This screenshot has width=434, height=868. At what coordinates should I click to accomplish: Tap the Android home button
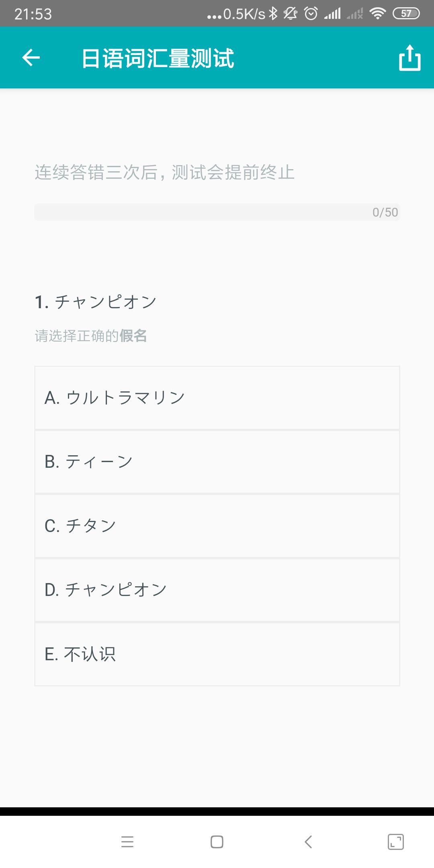tap(217, 841)
